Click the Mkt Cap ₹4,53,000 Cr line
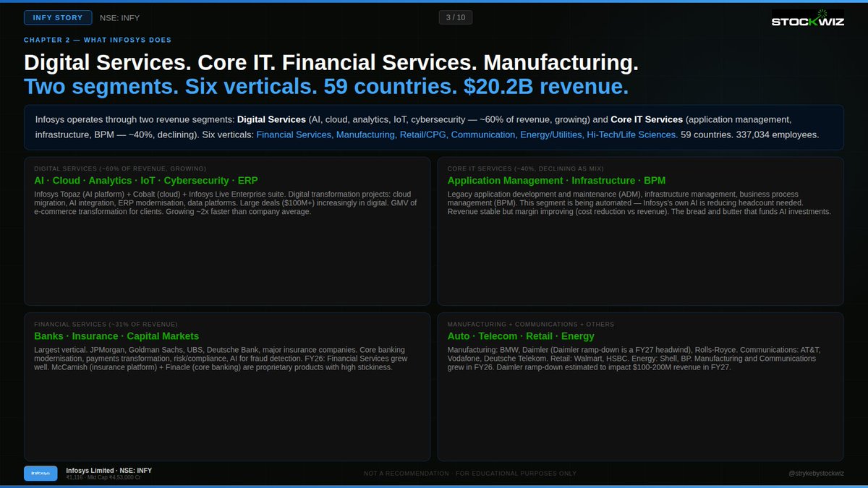Screen dimensions: 868x488 pos(103,478)
